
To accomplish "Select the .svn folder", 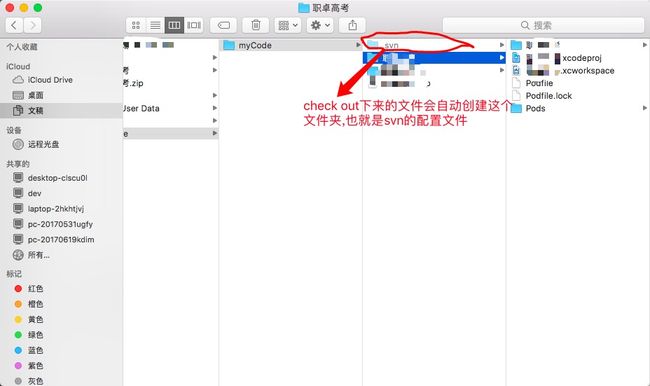I will [434, 45].
